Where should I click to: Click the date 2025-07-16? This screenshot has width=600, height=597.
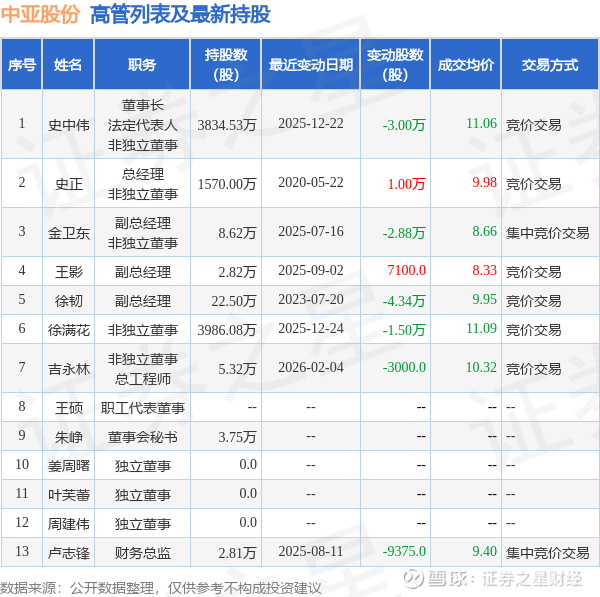[x=311, y=231]
